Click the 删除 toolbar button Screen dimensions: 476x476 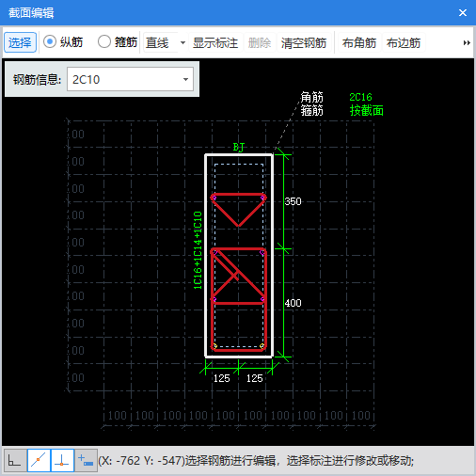pyautogui.click(x=260, y=42)
